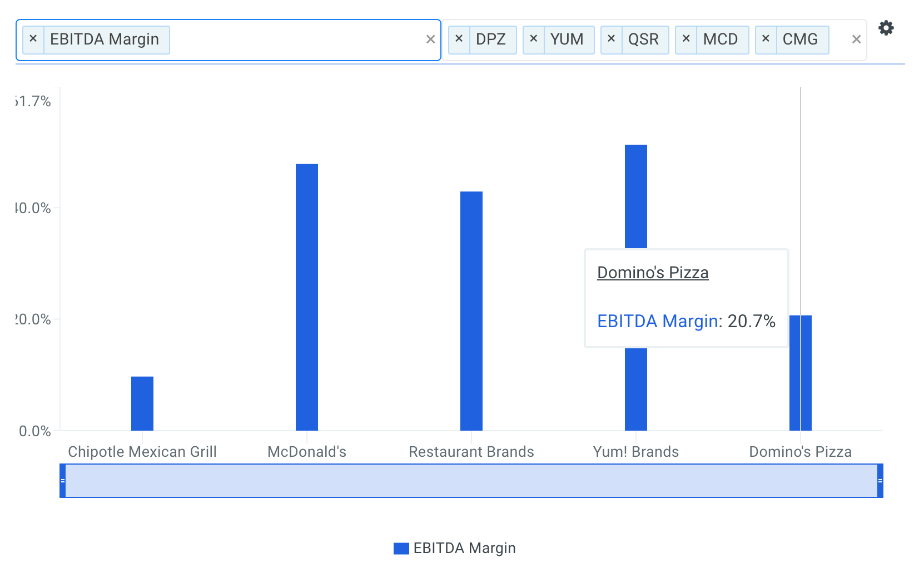Click the Restaurant Brands axis label
Viewport: 924px width, 582px height.
[471, 452]
